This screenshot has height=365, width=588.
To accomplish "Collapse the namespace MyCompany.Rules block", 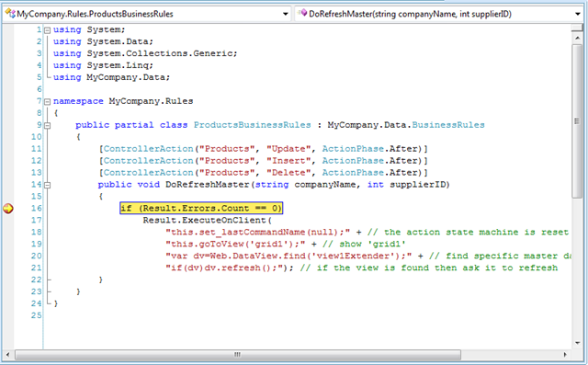I will [x=47, y=102].
